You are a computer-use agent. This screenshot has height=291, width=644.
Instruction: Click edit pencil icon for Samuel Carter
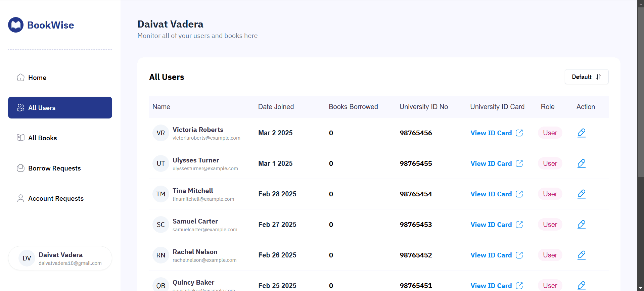pyautogui.click(x=581, y=225)
